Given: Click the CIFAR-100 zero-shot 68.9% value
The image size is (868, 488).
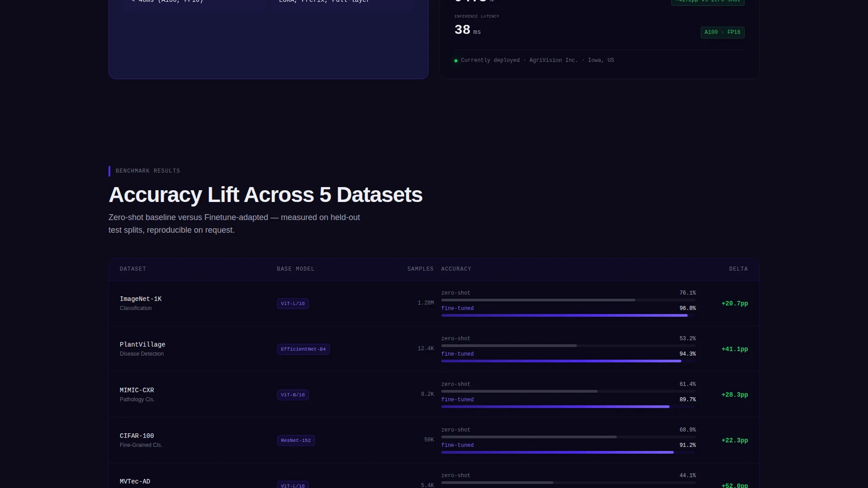Looking at the screenshot, I should coord(688,430).
